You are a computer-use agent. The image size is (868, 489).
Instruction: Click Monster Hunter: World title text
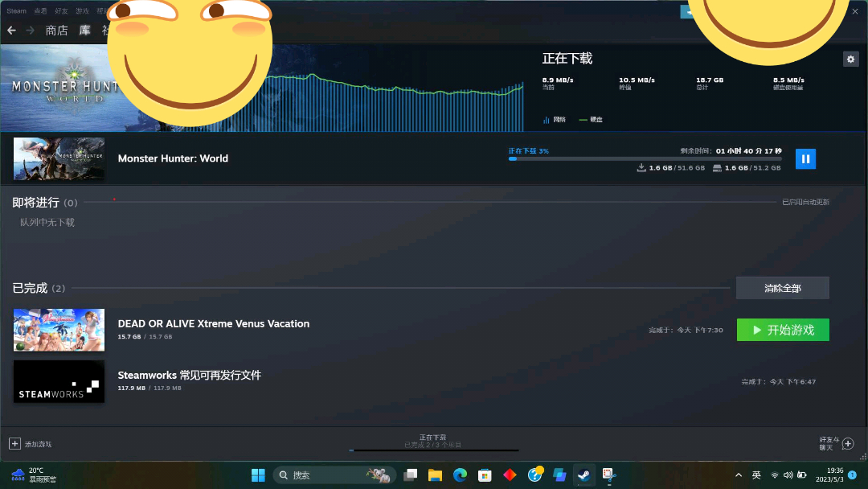point(173,158)
